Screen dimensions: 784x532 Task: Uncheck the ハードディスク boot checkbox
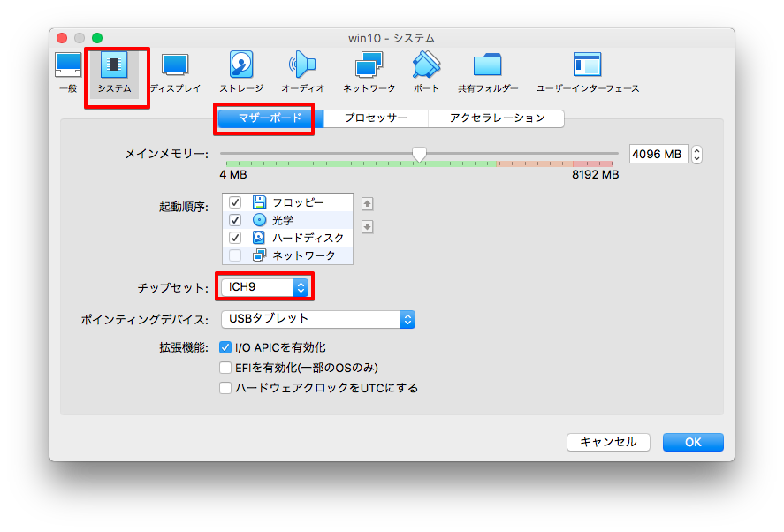coord(235,238)
